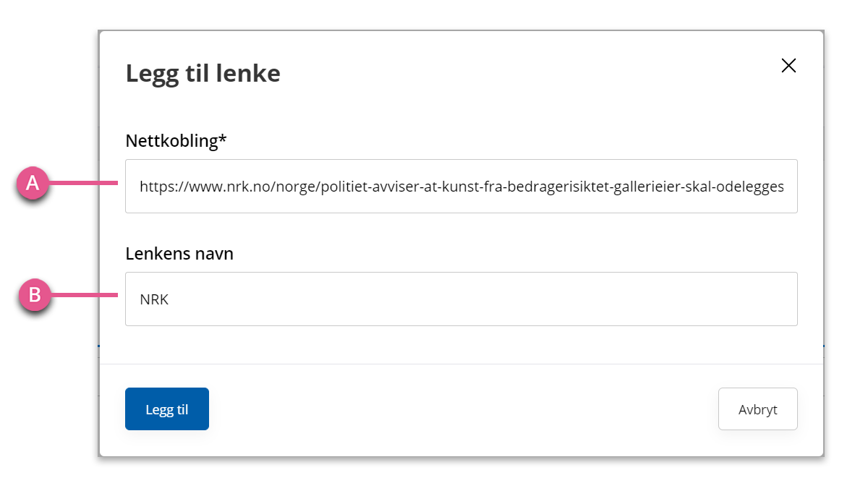Select the Legg til lenke heading

pyautogui.click(x=203, y=73)
